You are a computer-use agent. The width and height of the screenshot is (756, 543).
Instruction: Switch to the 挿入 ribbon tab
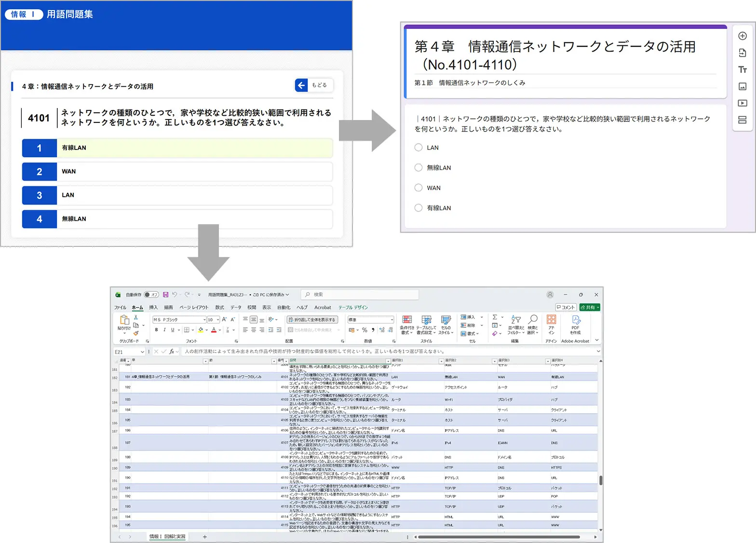(x=153, y=308)
